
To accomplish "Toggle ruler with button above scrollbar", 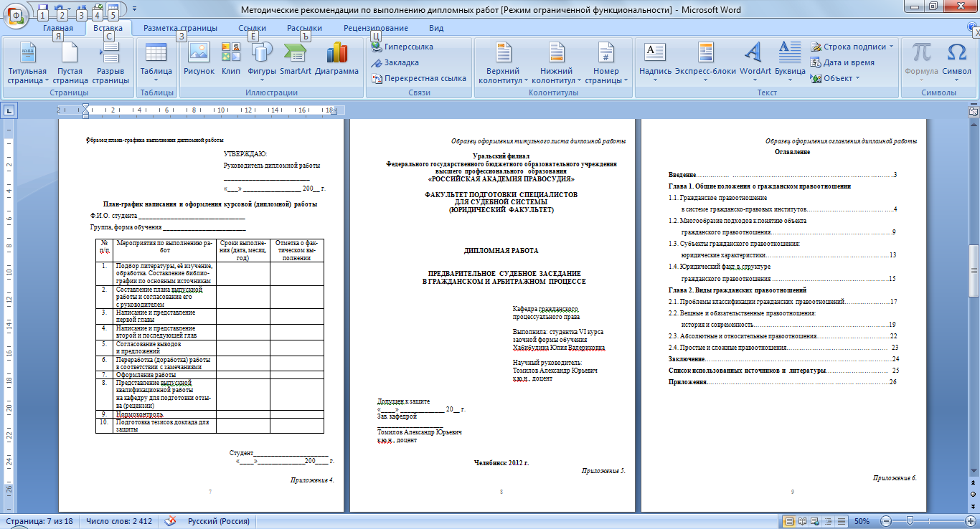I will pos(973,110).
